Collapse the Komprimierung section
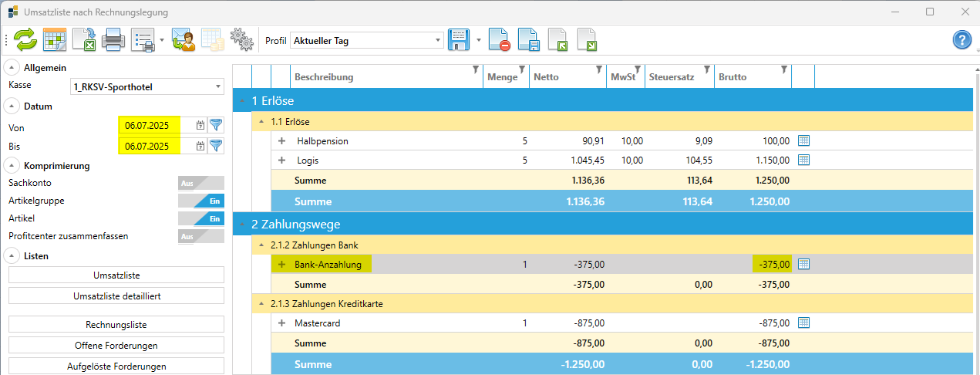This screenshot has height=375, width=980. tap(13, 166)
